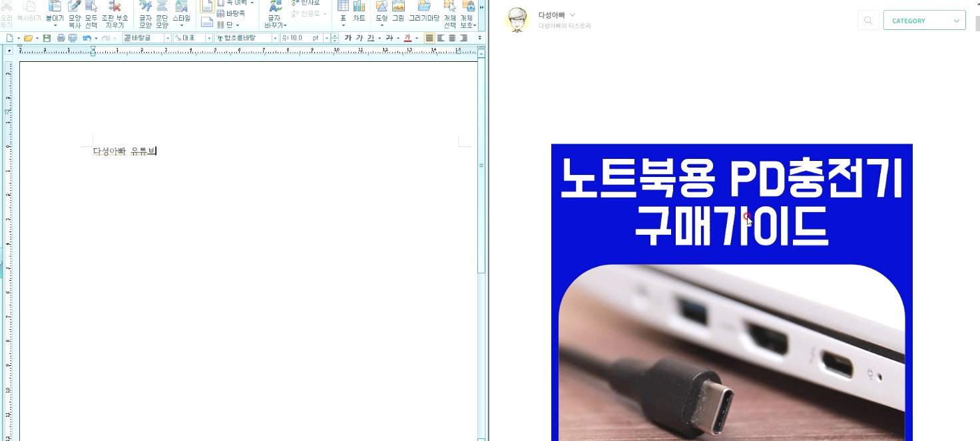Open 문단 모양 (paragraph shape) dialog

(x=162, y=13)
